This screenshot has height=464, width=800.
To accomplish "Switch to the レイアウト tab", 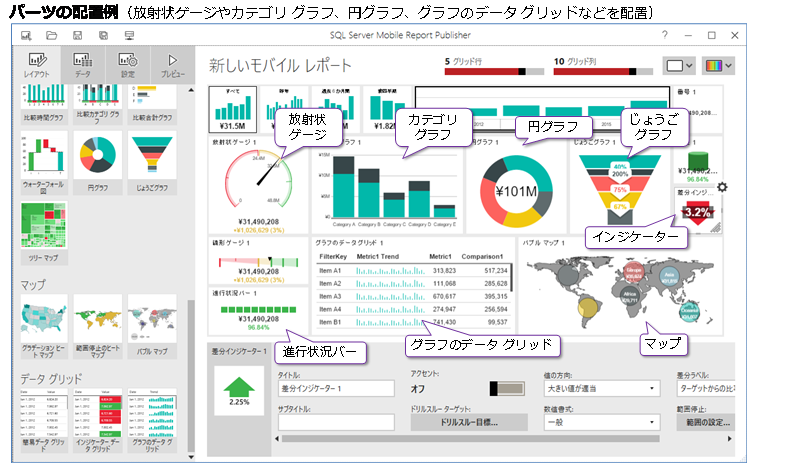I will coord(37,65).
